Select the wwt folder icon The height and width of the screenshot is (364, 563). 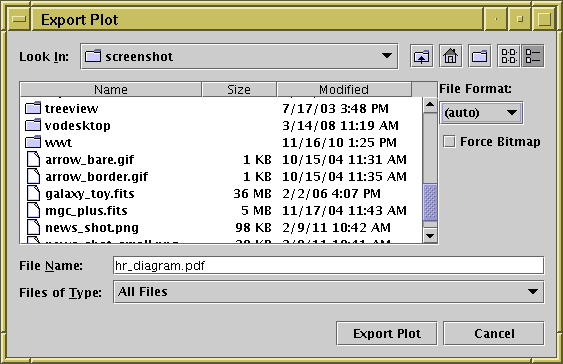point(33,142)
